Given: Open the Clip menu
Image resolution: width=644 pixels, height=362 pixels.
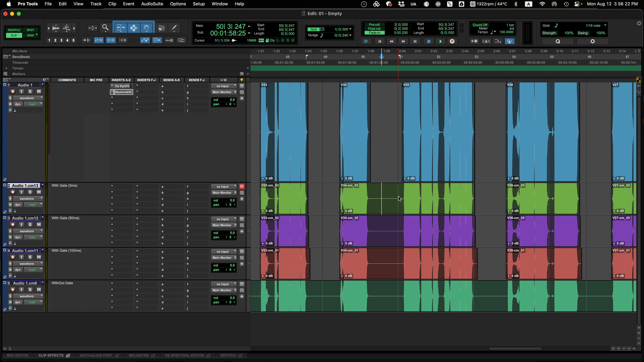Looking at the screenshot, I should click(x=112, y=4).
